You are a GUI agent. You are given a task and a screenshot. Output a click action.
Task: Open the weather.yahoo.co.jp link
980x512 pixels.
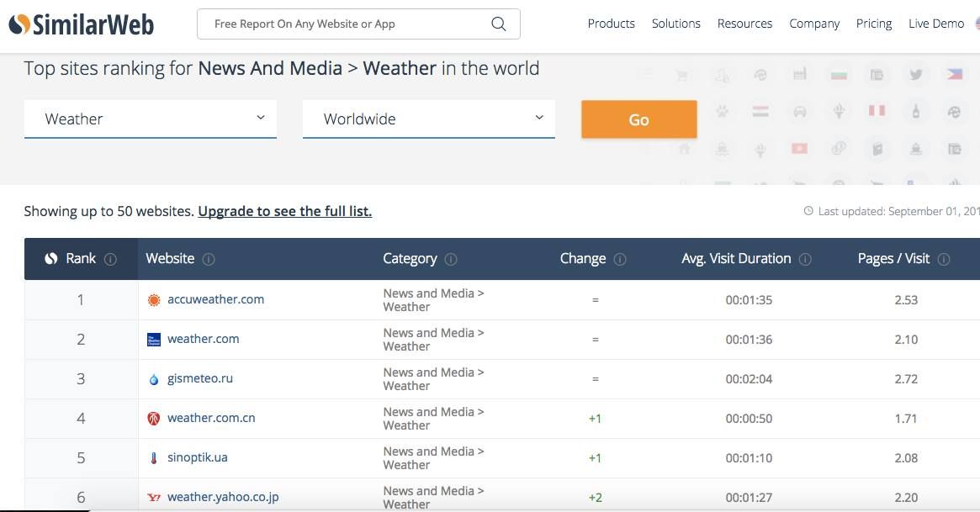[x=223, y=497]
